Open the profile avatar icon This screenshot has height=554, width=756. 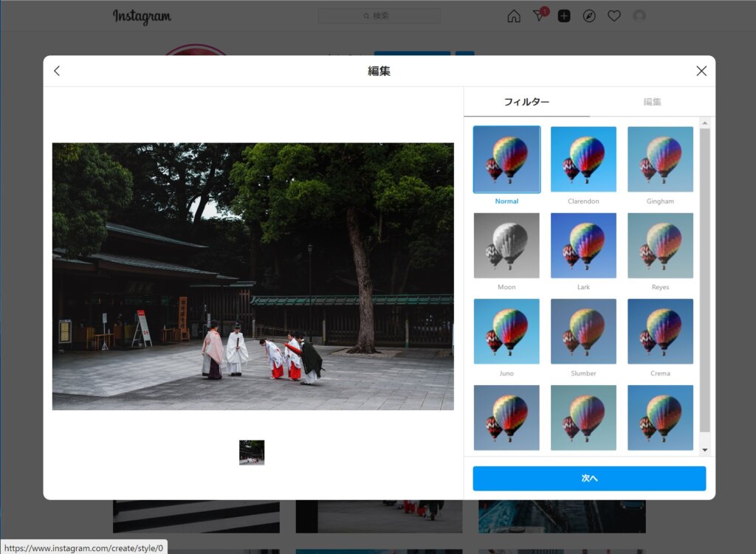(x=639, y=16)
